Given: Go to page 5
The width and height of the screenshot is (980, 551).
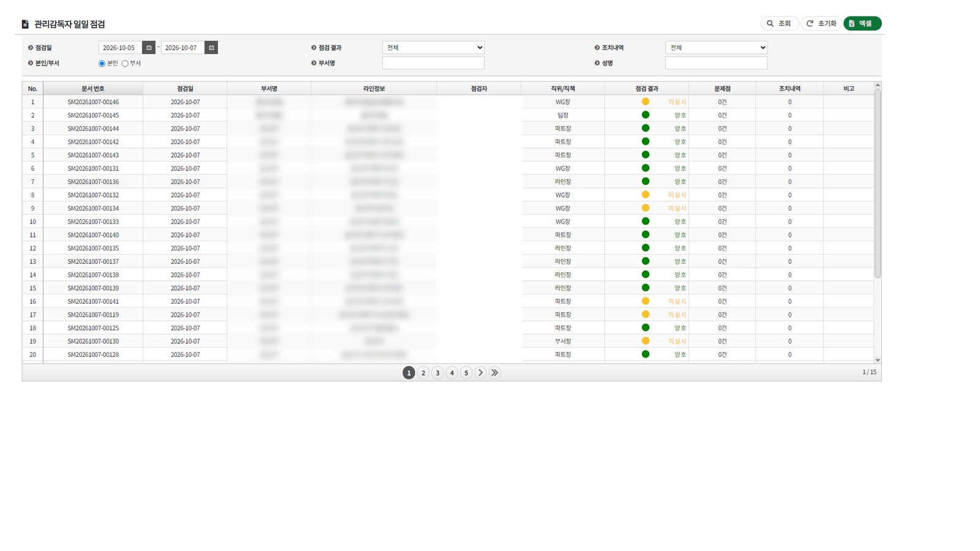Looking at the screenshot, I should click(x=466, y=373).
